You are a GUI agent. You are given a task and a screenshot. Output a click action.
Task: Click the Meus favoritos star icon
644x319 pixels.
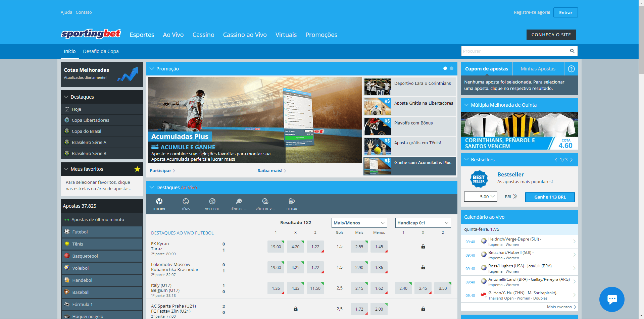click(x=137, y=169)
